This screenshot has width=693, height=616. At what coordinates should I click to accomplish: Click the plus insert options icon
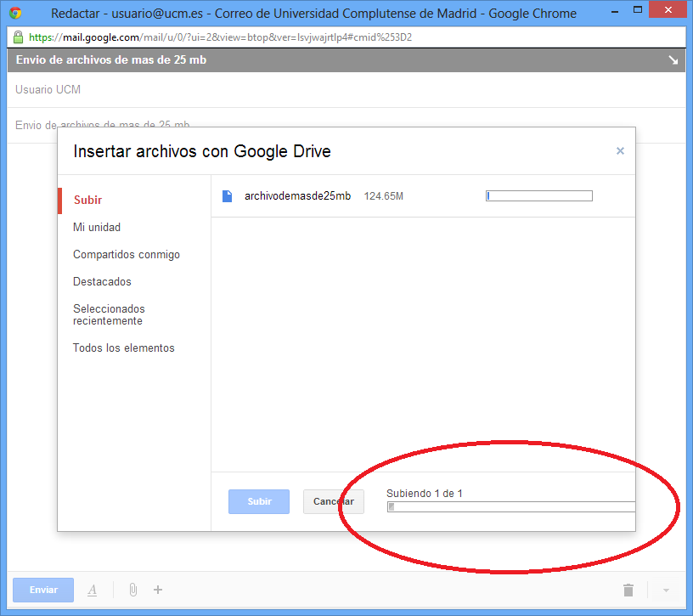pyautogui.click(x=158, y=590)
